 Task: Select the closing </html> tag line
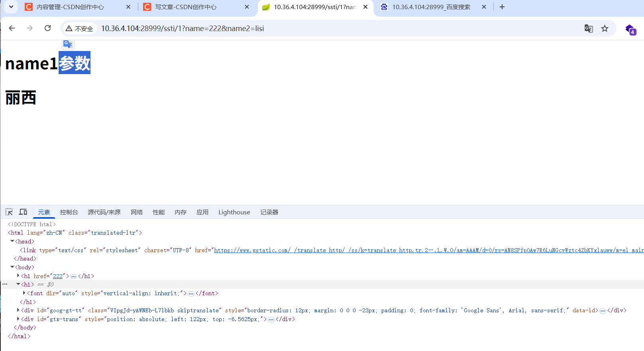(19, 336)
